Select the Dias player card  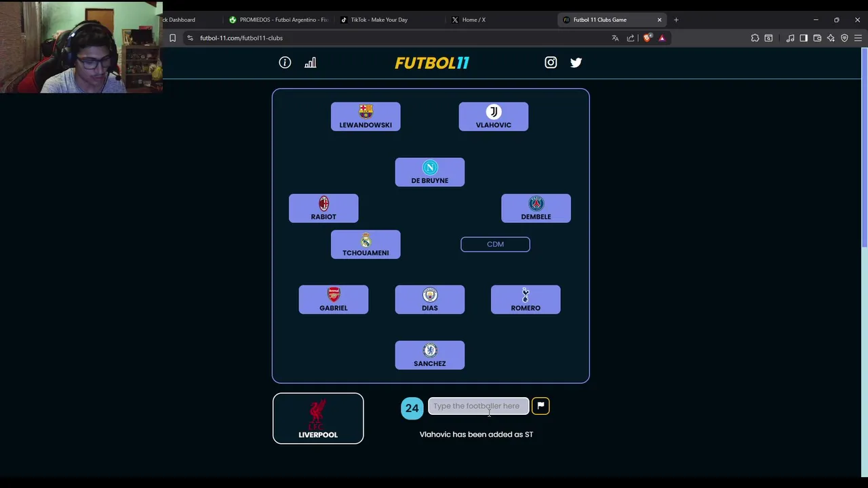click(x=430, y=300)
